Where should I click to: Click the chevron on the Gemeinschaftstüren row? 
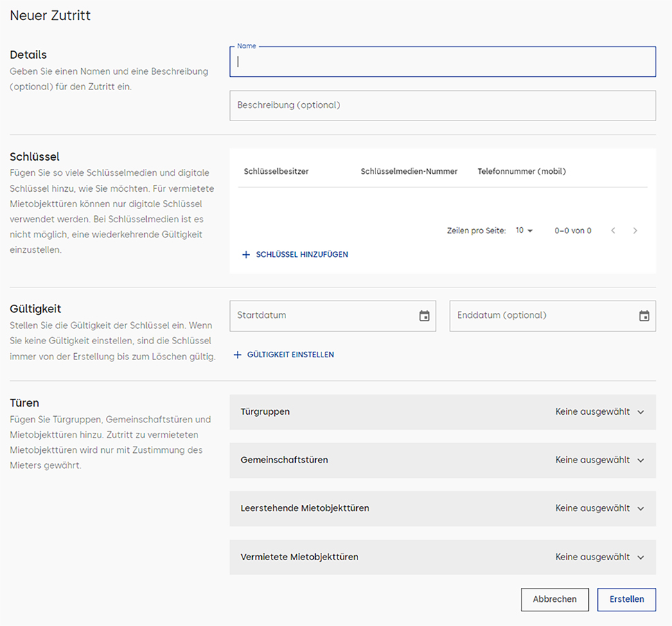pos(641,460)
